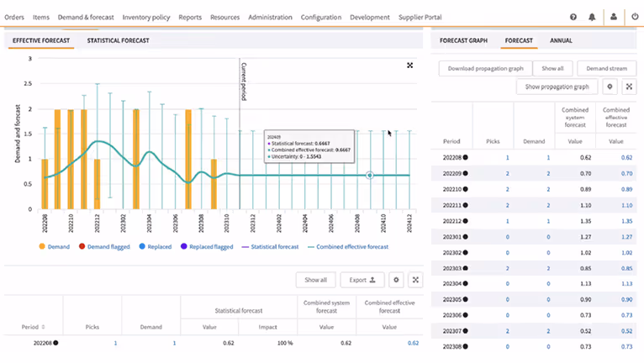Image resolution: width=644 pixels, height=363 pixels.
Task: Open the help question mark icon
Action: coord(573,17)
